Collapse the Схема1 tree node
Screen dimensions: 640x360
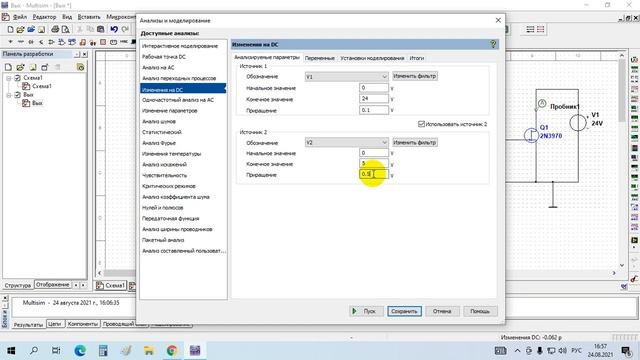point(9,78)
